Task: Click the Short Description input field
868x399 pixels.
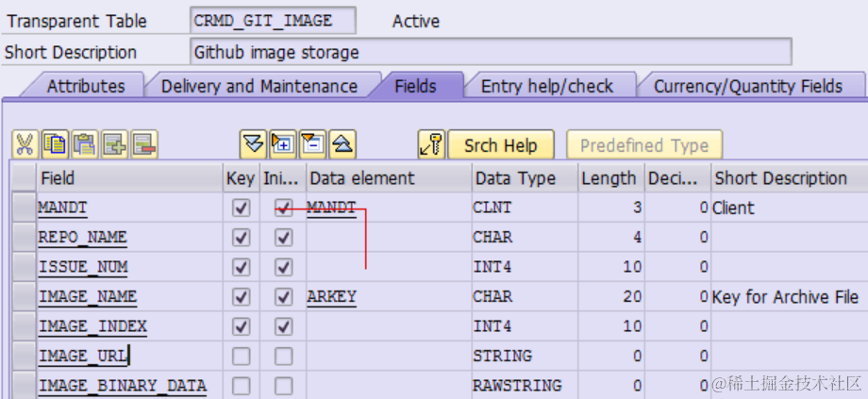Action: coord(491,52)
